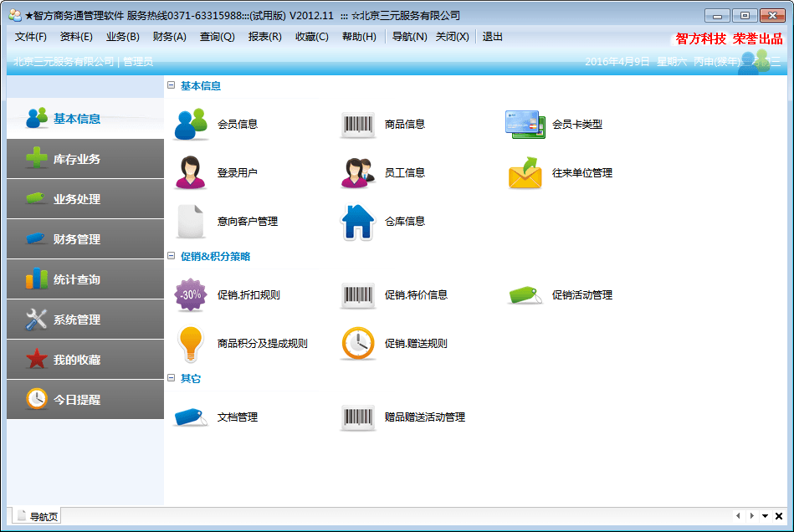
Task: Open the 文档管理 tag icon
Action: 191,417
